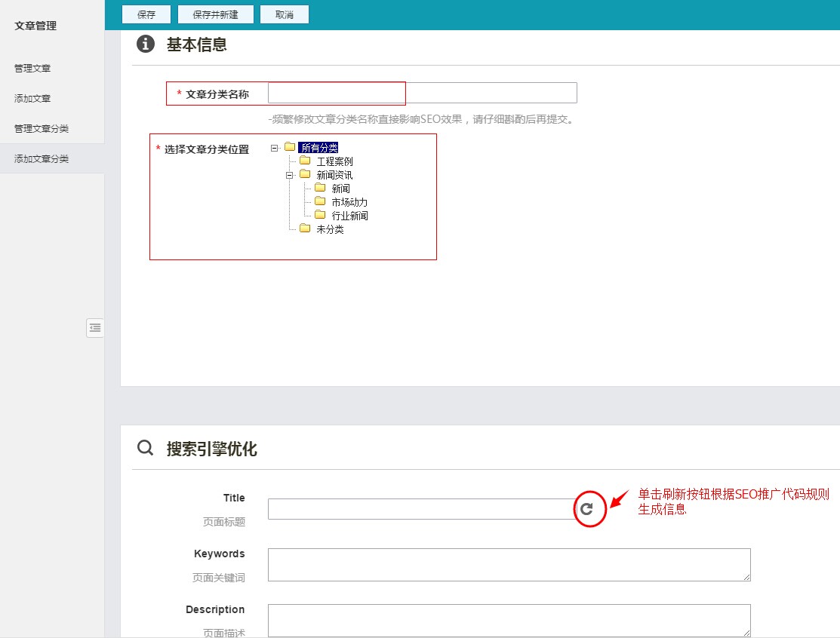The width and height of the screenshot is (840, 638).
Task: Click the 工程案例 folder icon
Action: tap(304, 161)
